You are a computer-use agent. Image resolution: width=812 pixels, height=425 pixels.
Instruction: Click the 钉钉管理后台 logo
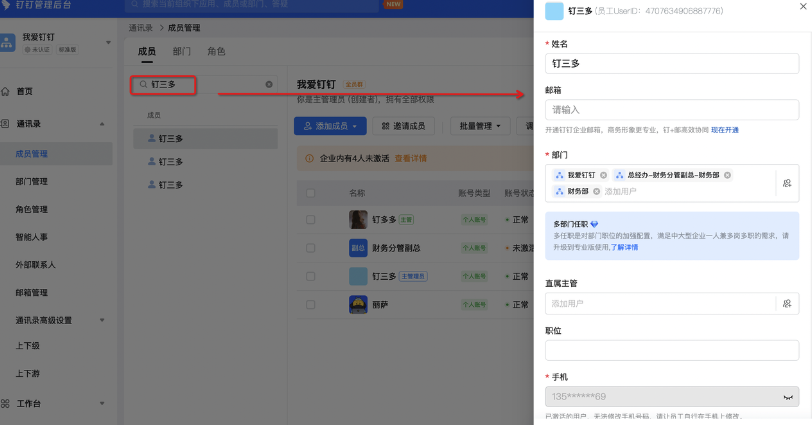tap(36, 5)
